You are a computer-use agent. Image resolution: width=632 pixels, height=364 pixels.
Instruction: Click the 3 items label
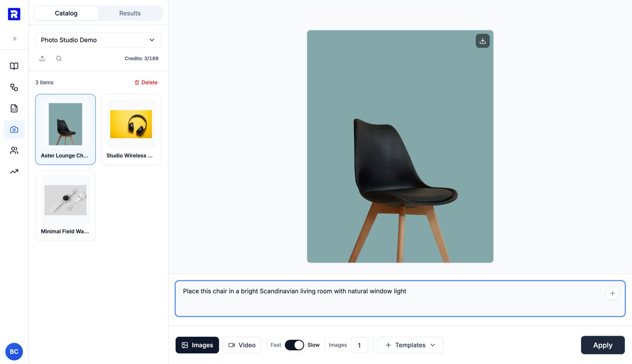point(44,83)
